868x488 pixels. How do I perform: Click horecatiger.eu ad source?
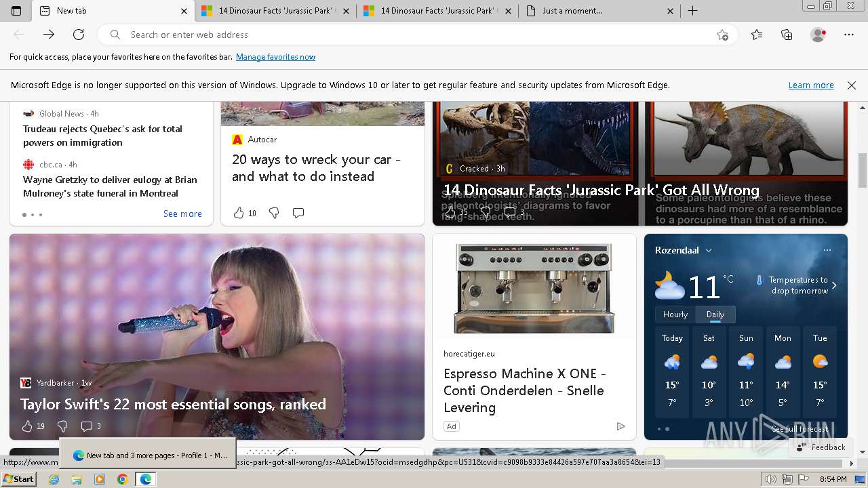[x=469, y=354]
